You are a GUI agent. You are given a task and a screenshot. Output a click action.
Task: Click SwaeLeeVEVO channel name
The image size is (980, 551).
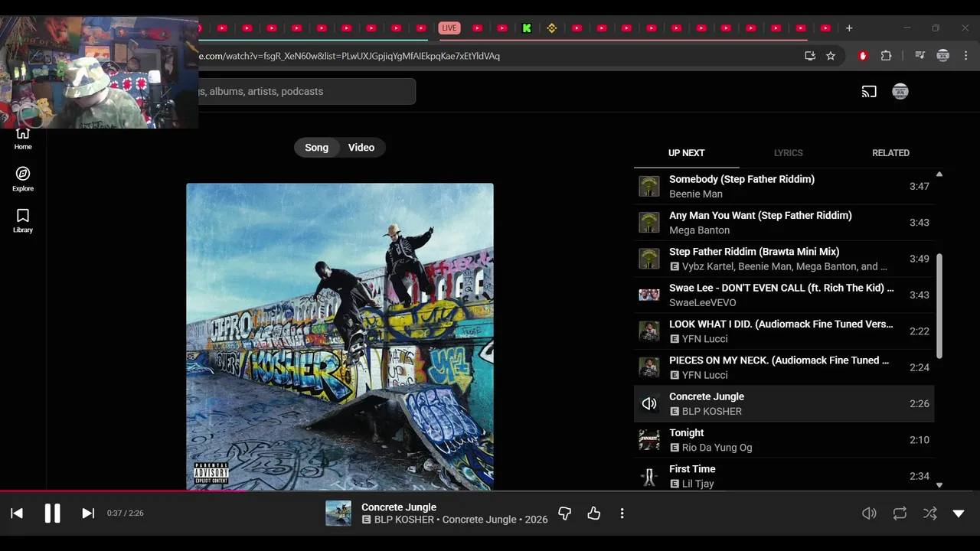click(x=703, y=302)
